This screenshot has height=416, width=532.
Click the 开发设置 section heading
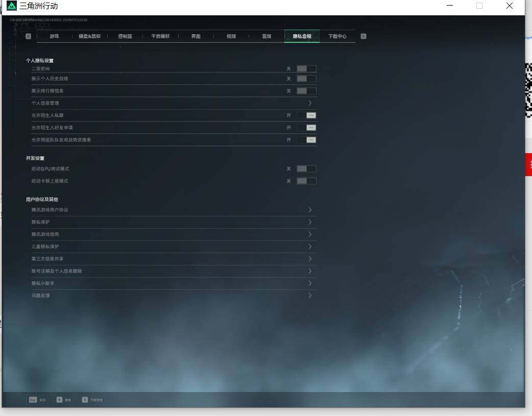(x=35, y=158)
